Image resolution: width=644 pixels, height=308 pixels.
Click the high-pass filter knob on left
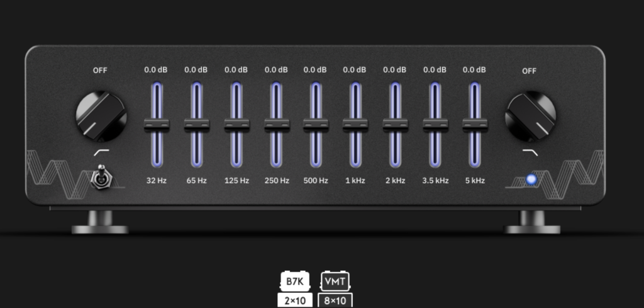(x=101, y=115)
